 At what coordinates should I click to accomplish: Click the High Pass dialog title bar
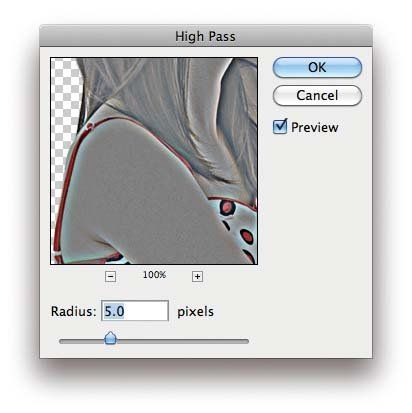coord(206,36)
